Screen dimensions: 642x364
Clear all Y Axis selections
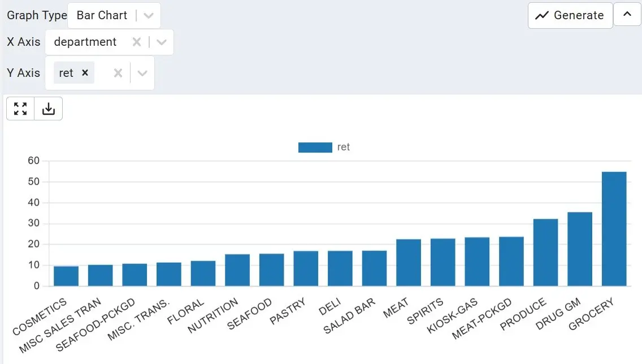(118, 73)
